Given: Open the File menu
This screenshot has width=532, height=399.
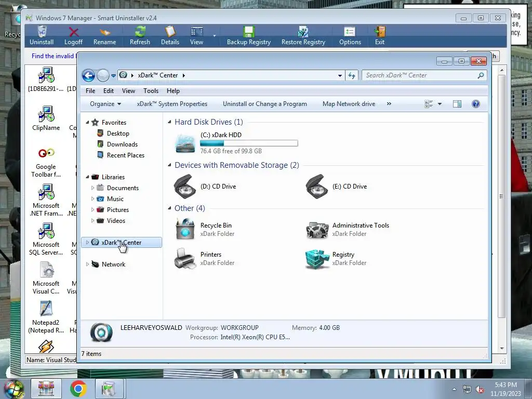Looking at the screenshot, I should point(90,91).
